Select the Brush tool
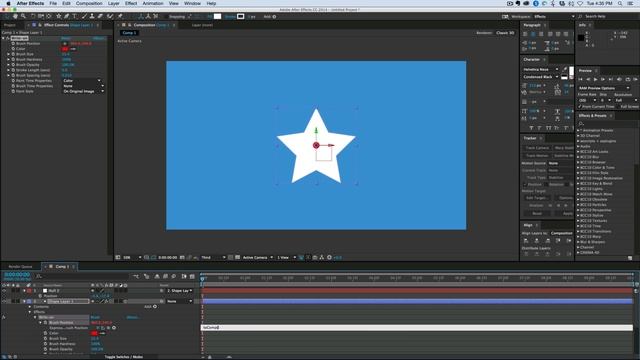This screenshot has width=640, height=360. pos(84,16)
